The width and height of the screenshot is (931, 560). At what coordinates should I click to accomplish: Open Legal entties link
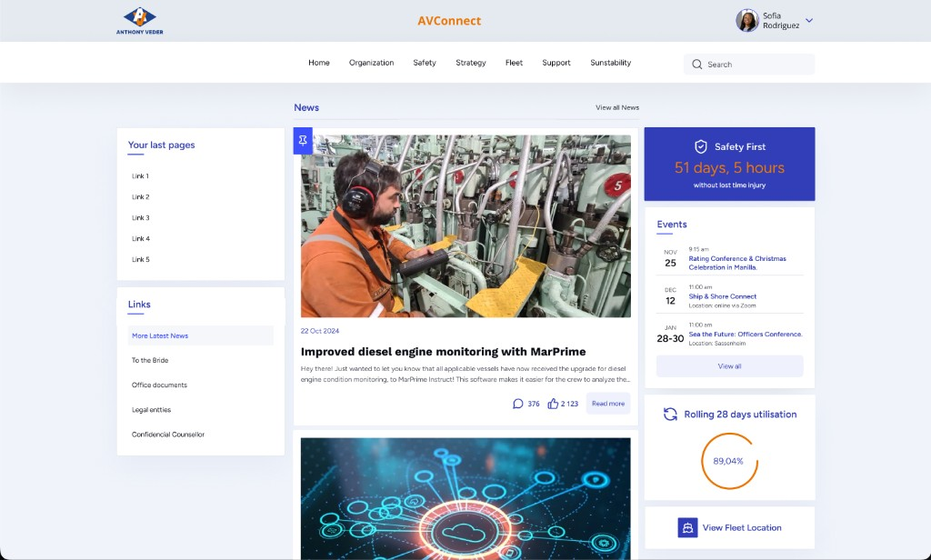tap(152, 410)
